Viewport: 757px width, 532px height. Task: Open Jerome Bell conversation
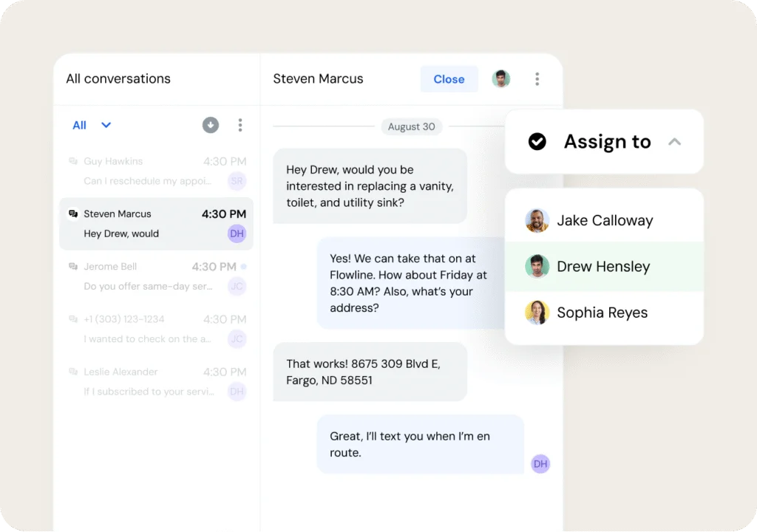(148, 276)
